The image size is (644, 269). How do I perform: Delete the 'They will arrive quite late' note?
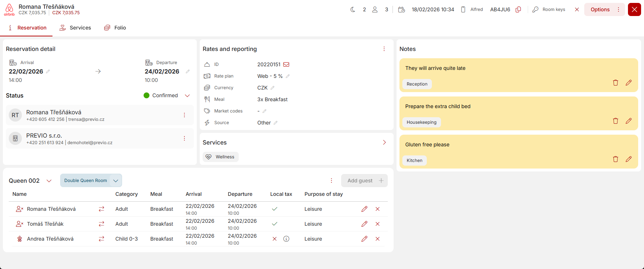pyautogui.click(x=615, y=83)
